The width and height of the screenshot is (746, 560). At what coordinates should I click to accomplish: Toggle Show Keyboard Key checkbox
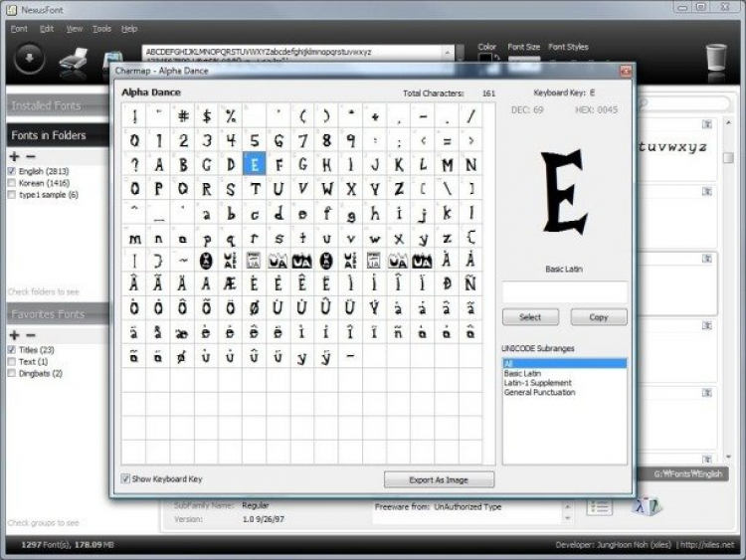point(125,478)
